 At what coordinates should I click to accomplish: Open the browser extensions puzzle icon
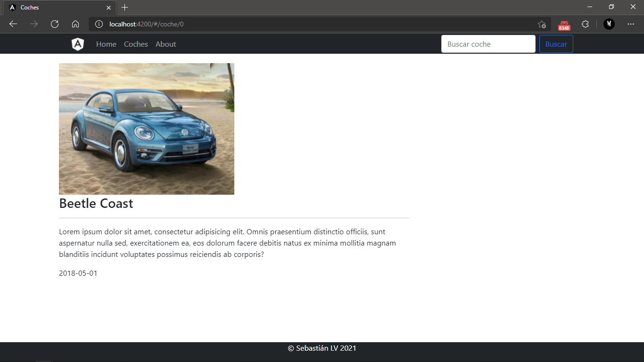click(585, 24)
